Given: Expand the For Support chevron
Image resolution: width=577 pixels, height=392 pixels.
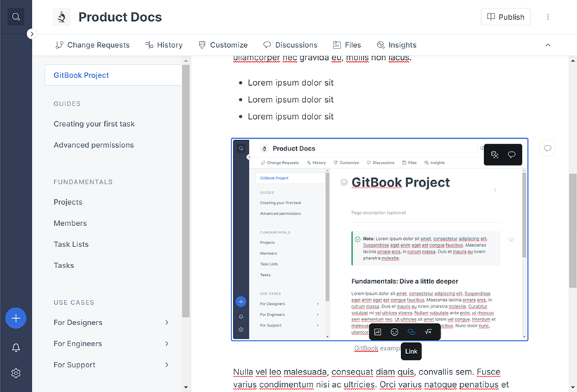Looking at the screenshot, I should [x=167, y=365].
